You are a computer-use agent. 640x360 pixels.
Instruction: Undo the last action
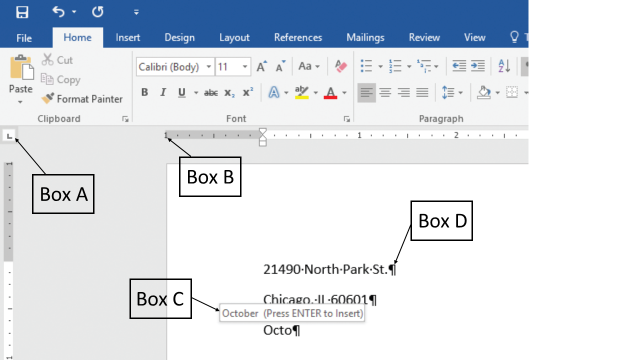[58, 12]
